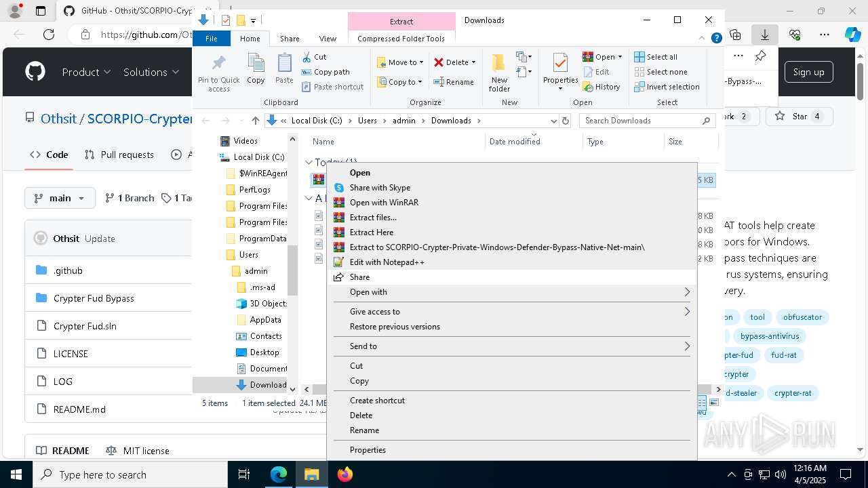Select Create shortcut in context menu
This screenshot has height=488, width=868.
[x=512, y=401]
